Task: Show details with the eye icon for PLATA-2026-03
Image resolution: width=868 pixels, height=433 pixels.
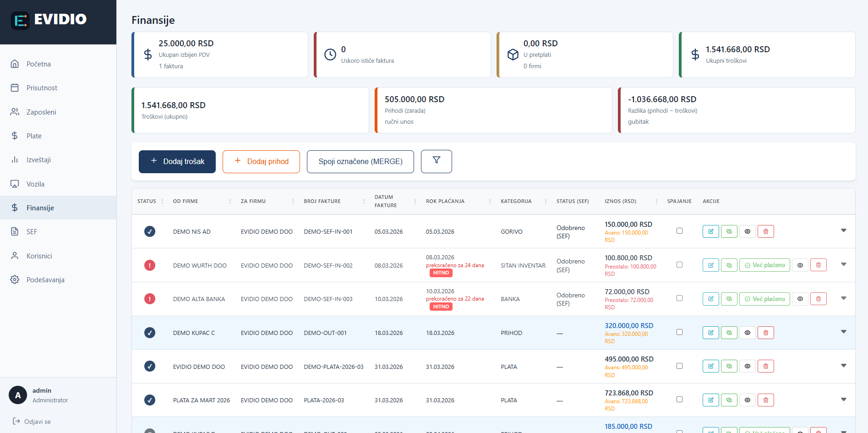Action: pyautogui.click(x=747, y=400)
